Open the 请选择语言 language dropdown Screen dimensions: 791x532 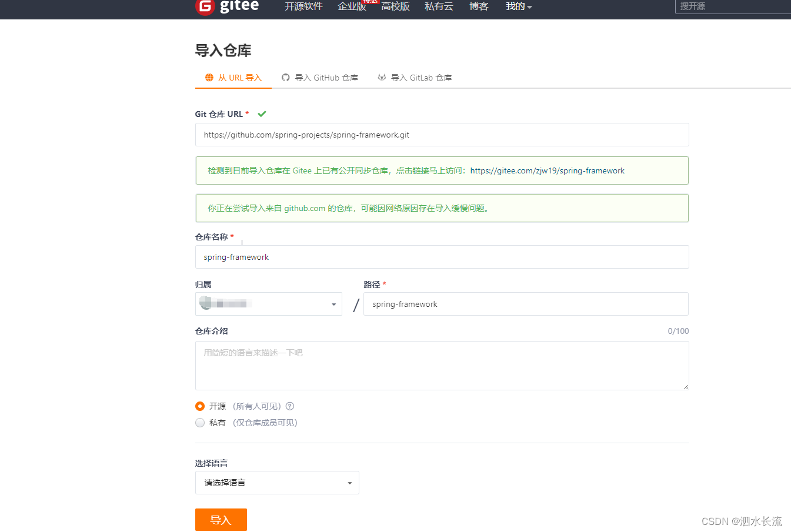point(277,483)
